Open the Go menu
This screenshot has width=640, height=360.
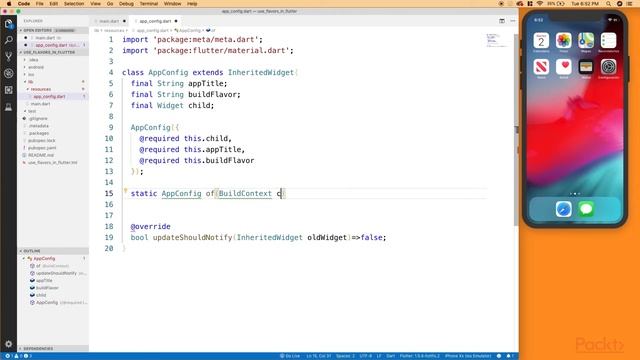pos(110,4)
